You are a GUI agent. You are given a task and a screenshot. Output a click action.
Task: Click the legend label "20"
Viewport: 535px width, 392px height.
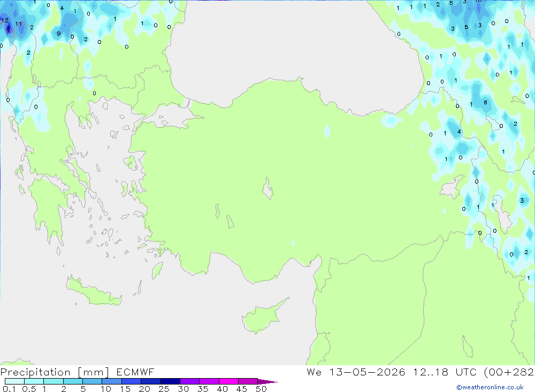[x=144, y=389]
